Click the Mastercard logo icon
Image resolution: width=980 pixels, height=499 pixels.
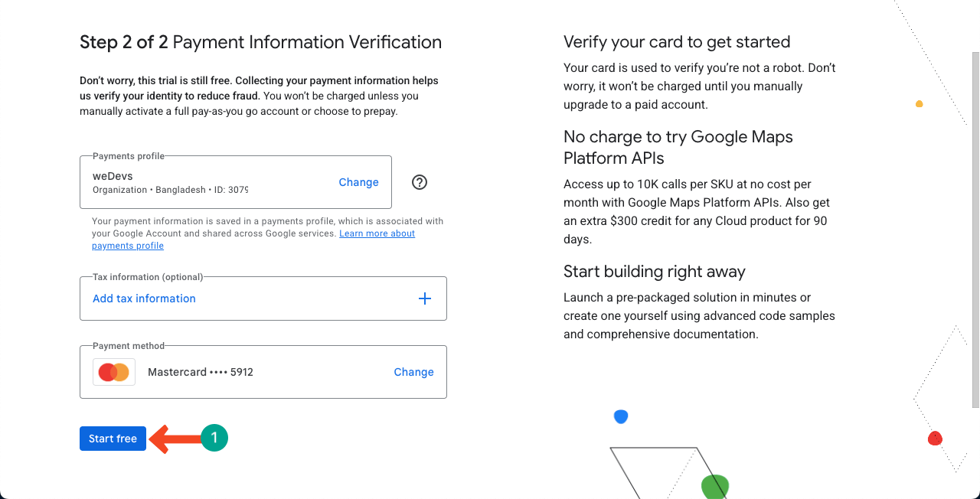point(114,372)
